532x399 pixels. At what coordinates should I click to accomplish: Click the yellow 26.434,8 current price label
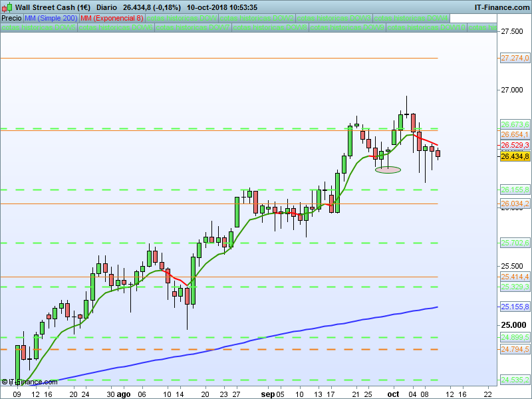515,156
